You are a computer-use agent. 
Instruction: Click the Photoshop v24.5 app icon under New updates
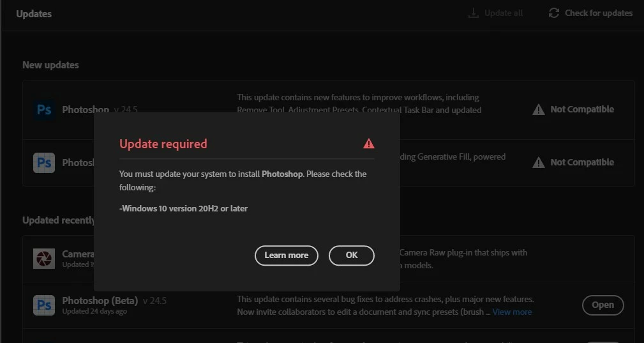(x=44, y=110)
